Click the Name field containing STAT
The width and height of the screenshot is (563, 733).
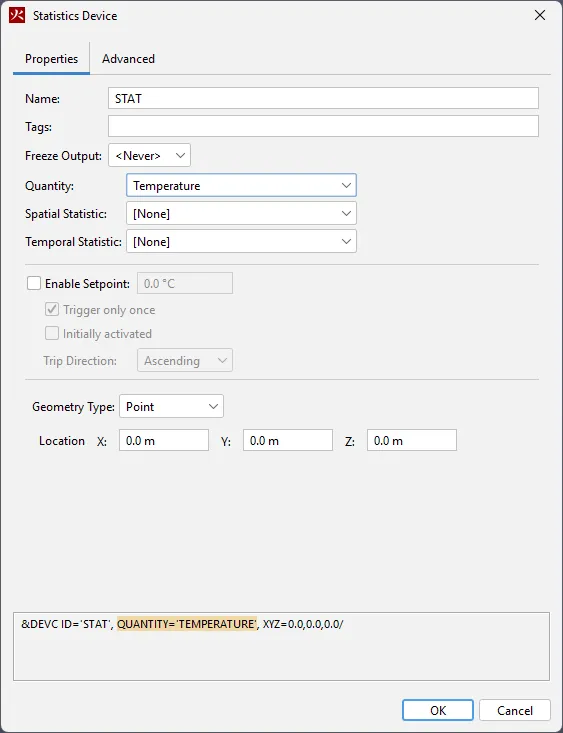pyautogui.click(x=323, y=99)
